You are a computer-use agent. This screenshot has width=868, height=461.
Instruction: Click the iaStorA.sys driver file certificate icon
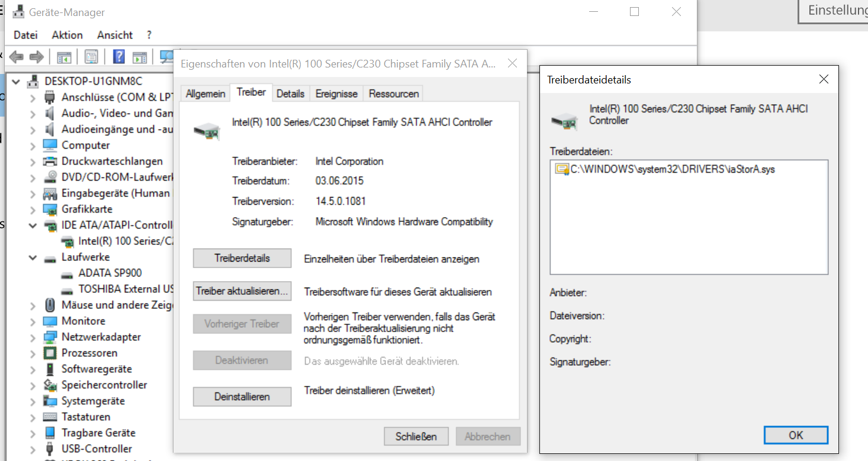(x=561, y=169)
